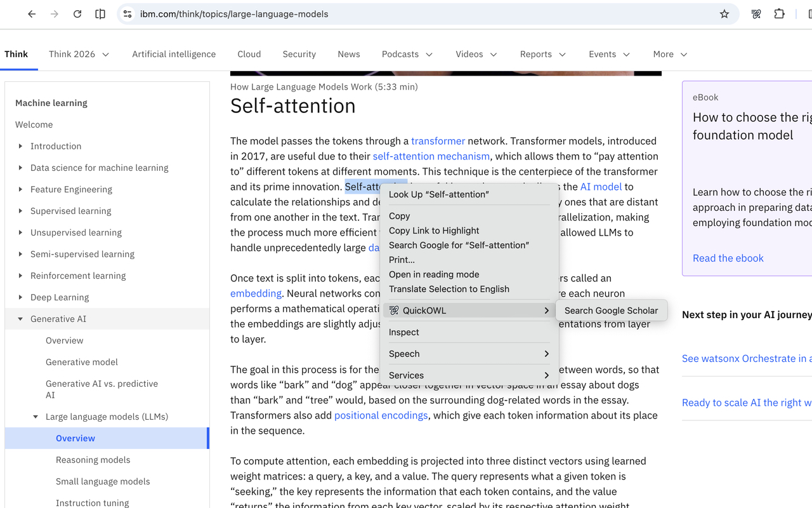Open News nav item
Screen dimensions: 812x508
tap(349, 54)
